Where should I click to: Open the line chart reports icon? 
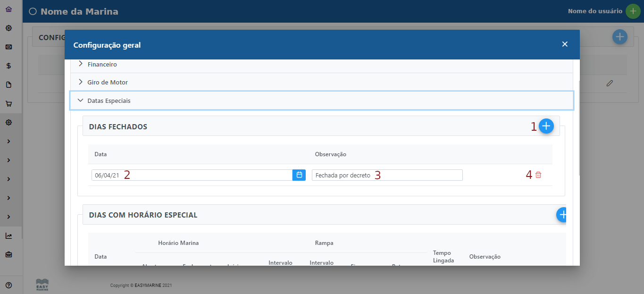click(x=8, y=235)
